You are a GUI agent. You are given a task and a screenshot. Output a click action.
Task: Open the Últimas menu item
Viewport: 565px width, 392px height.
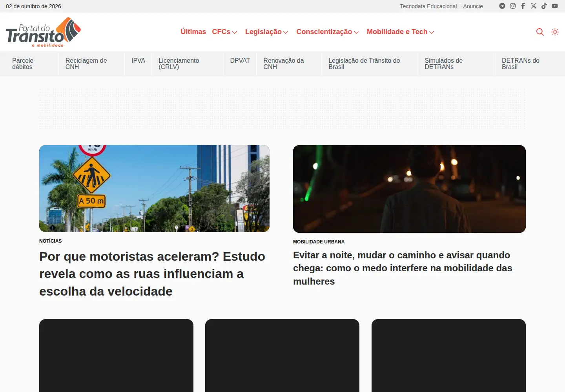tap(193, 32)
